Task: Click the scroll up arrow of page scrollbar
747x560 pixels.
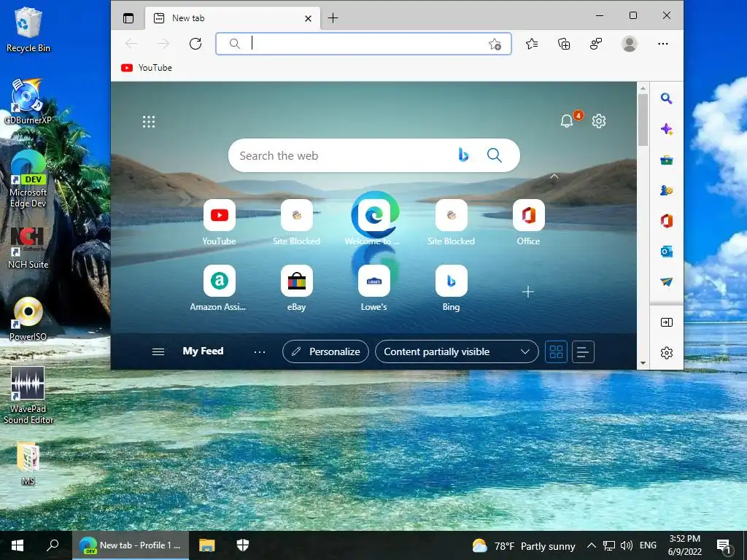Action: (x=643, y=87)
